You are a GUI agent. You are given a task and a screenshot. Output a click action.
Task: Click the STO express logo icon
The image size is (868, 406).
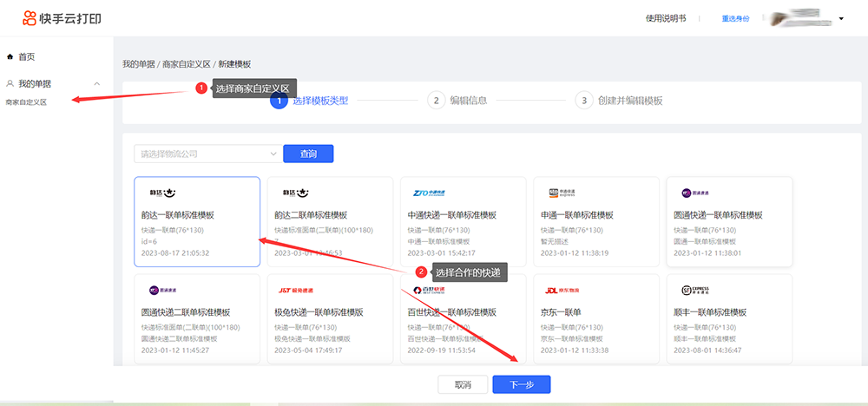point(562,193)
